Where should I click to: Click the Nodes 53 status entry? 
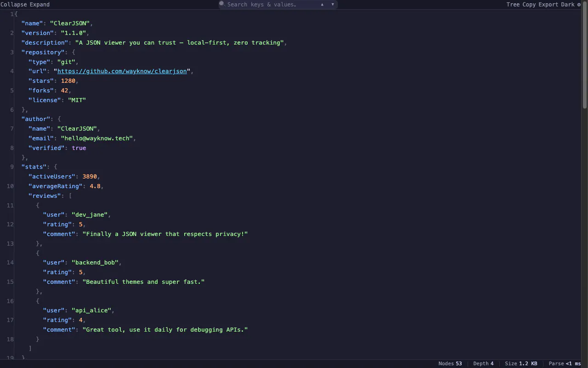(x=450, y=363)
